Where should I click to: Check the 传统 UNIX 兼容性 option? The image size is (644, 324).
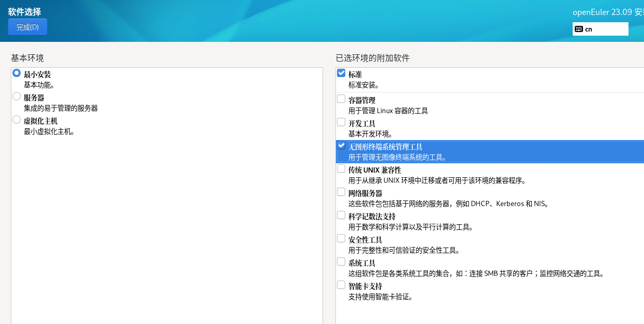coord(341,169)
